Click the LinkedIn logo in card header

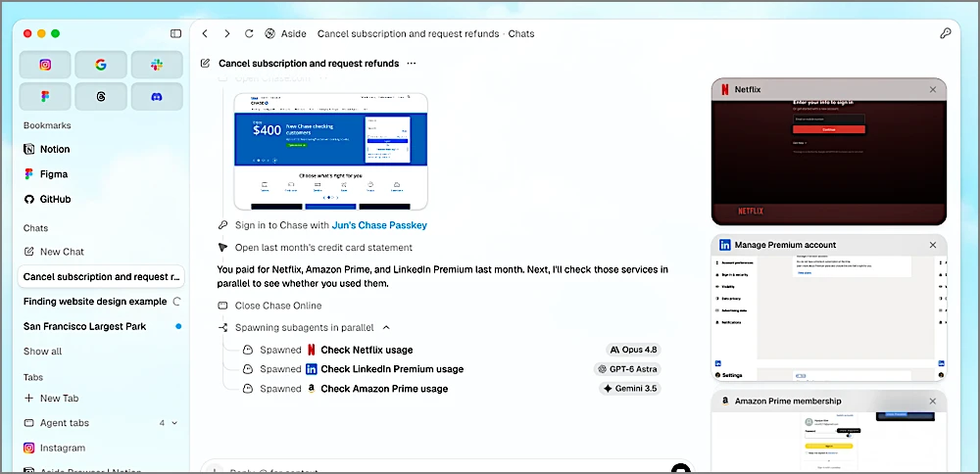[x=725, y=245]
